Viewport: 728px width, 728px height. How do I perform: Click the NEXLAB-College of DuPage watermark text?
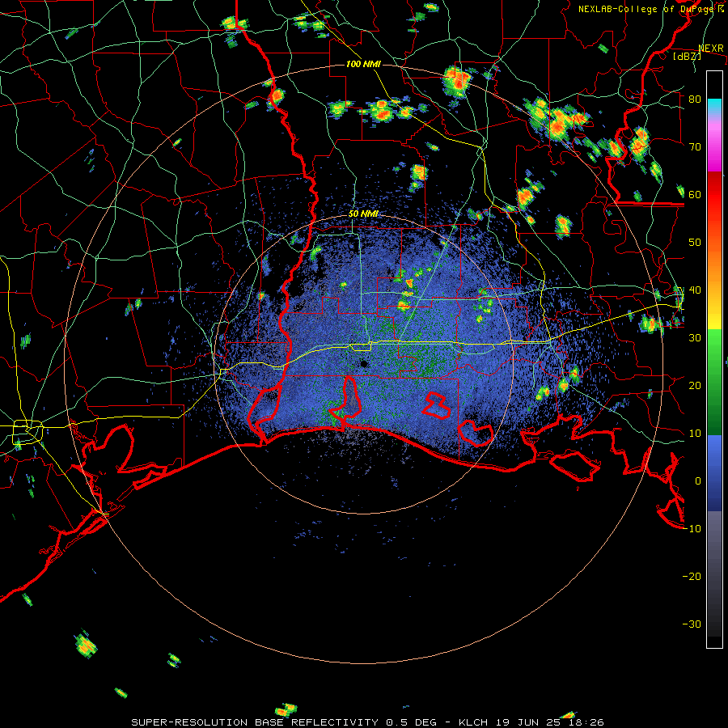(650, 9)
